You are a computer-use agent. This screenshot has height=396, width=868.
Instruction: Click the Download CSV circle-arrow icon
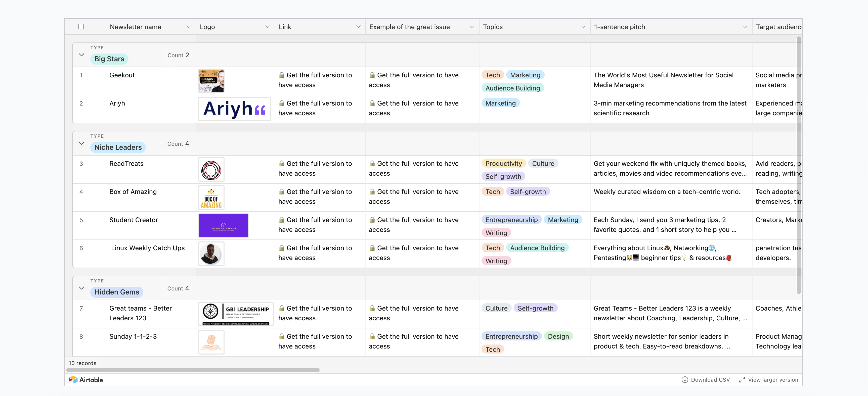click(x=685, y=379)
